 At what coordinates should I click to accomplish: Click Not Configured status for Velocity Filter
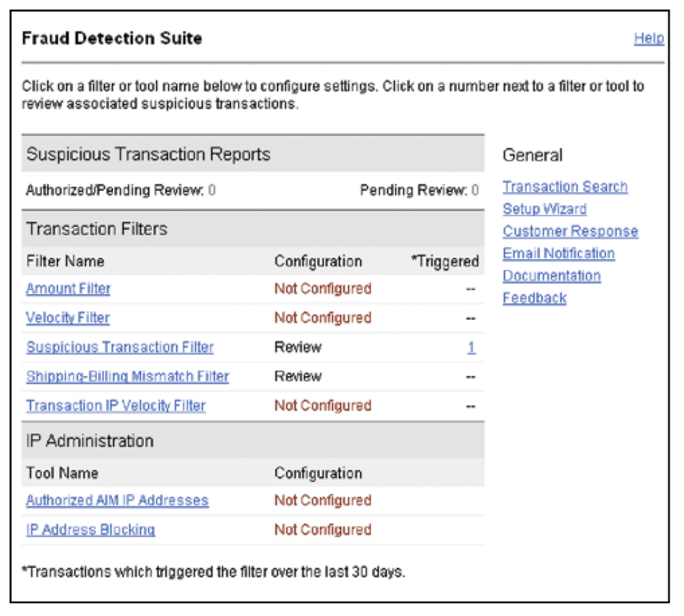tap(323, 318)
